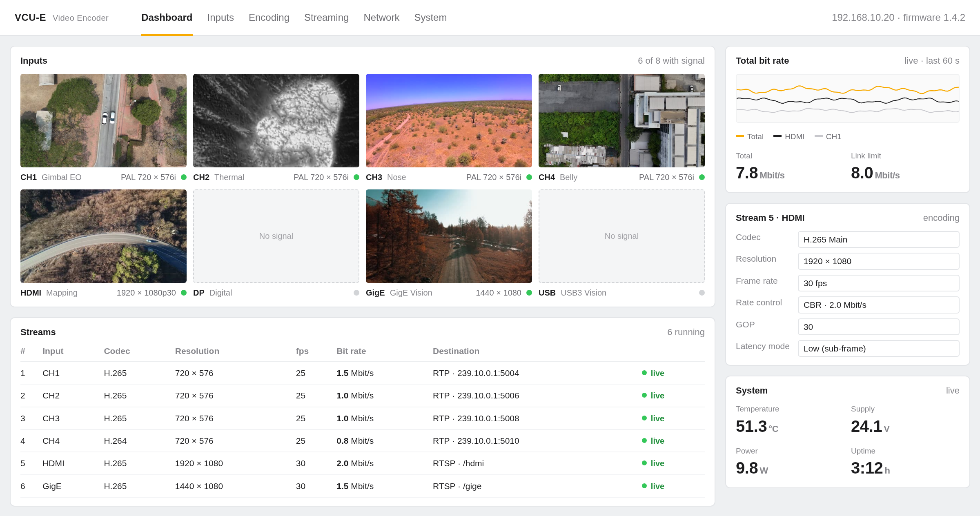Select stream 1 destination RTP 239.10.0.1:5004

click(476, 373)
